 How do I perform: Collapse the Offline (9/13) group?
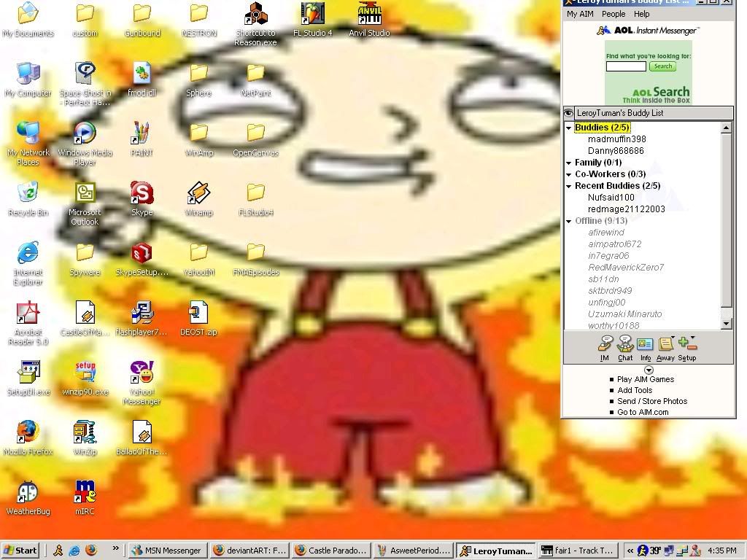point(569,222)
